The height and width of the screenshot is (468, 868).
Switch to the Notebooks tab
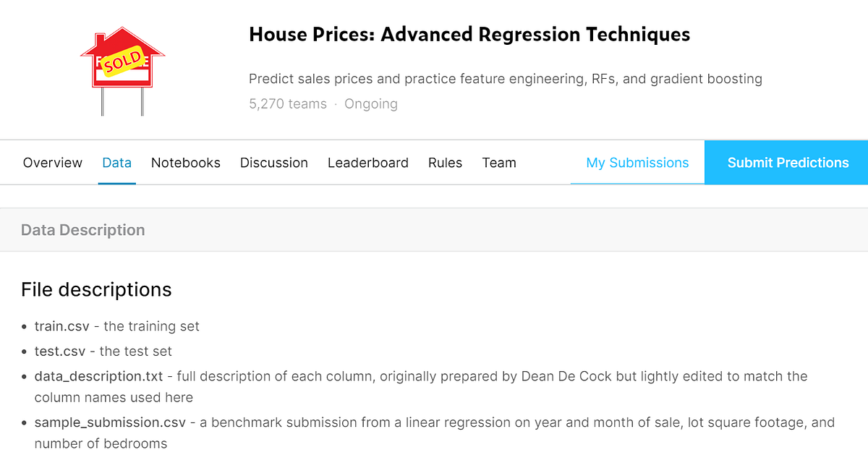(x=185, y=163)
